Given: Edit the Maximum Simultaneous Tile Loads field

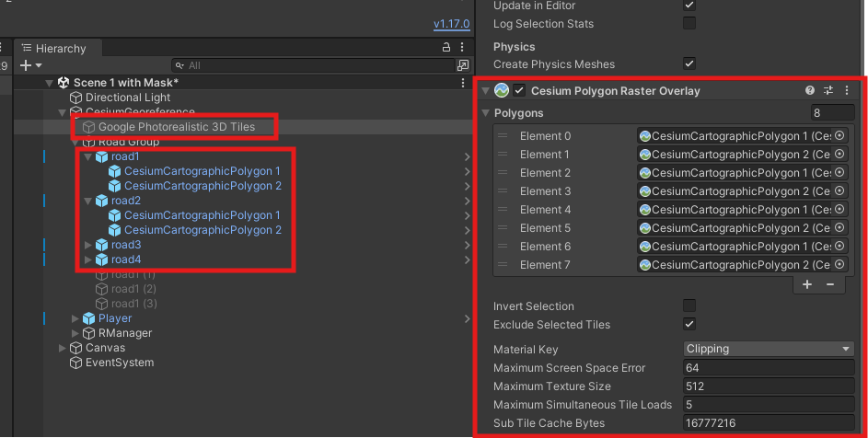Looking at the screenshot, I should 769,405.
